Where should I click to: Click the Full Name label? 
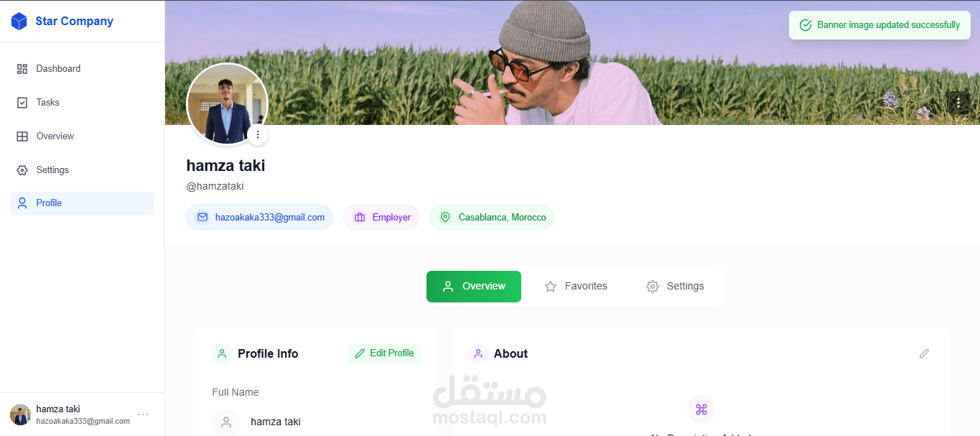(x=235, y=393)
